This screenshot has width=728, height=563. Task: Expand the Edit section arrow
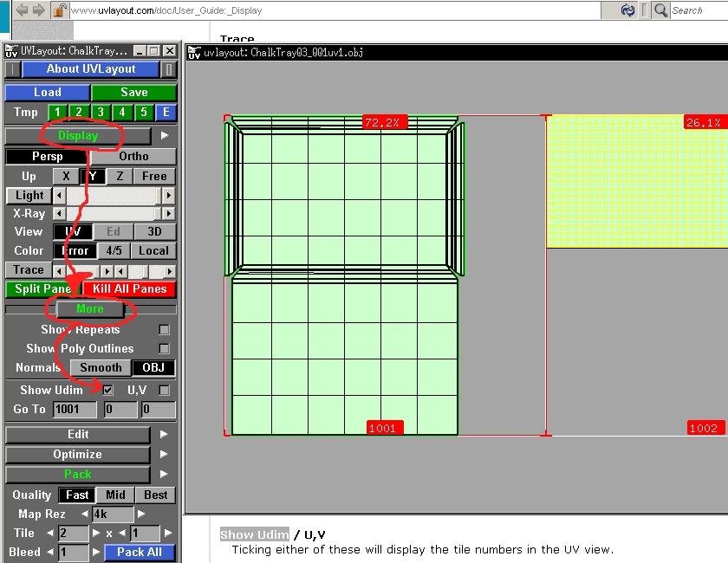[164, 435]
